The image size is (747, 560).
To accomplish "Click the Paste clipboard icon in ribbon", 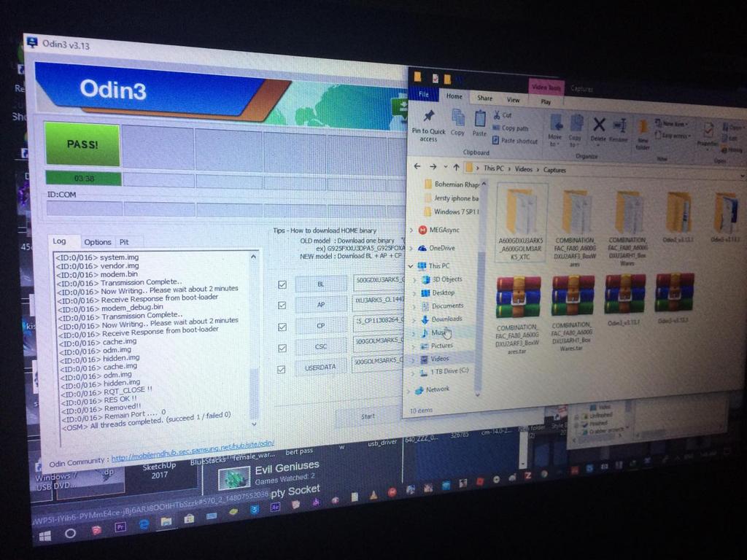I will (480, 123).
